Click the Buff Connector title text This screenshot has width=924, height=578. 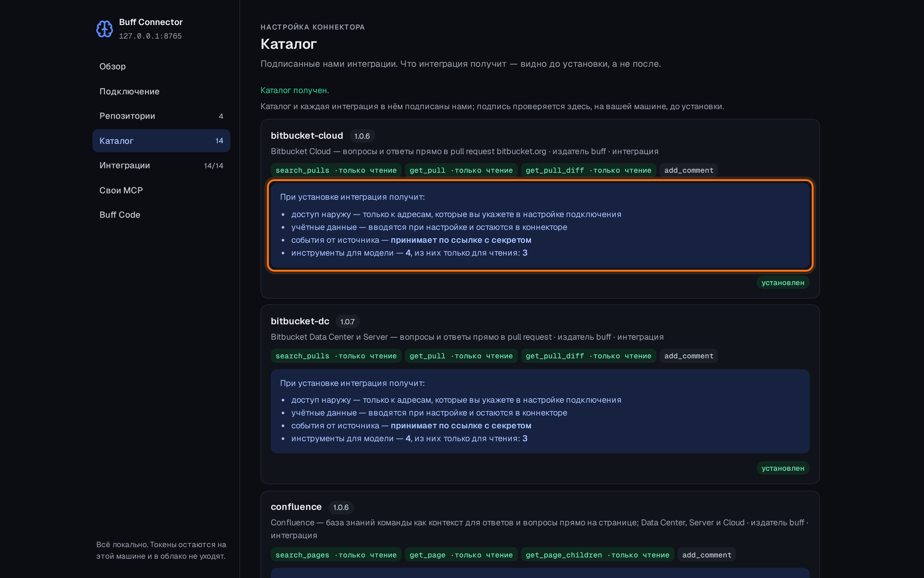click(151, 22)
